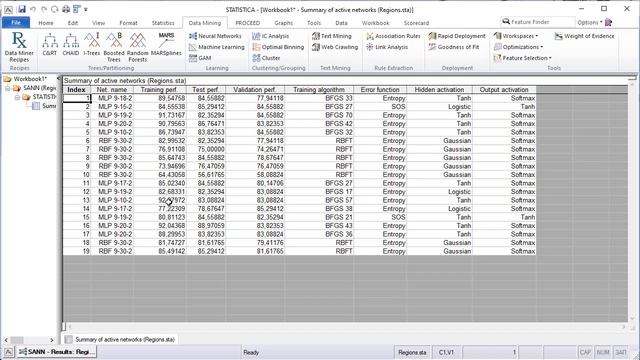The width and height of the screenshot is (640, 360).
Task: Open the Boosted Trees tool
Action: click(114, 47)
